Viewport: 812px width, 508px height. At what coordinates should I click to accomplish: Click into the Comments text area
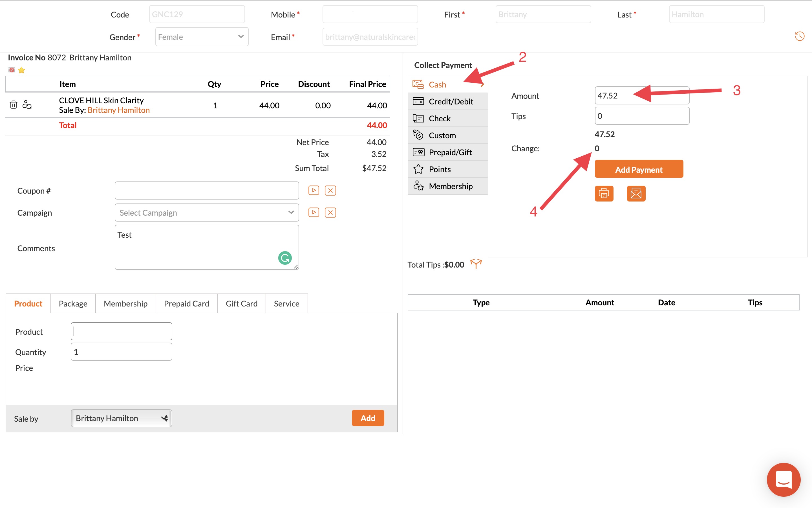[207, 247]
